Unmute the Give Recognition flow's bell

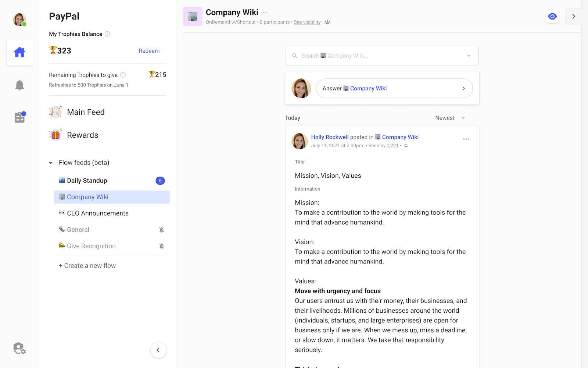click(162, 246)
